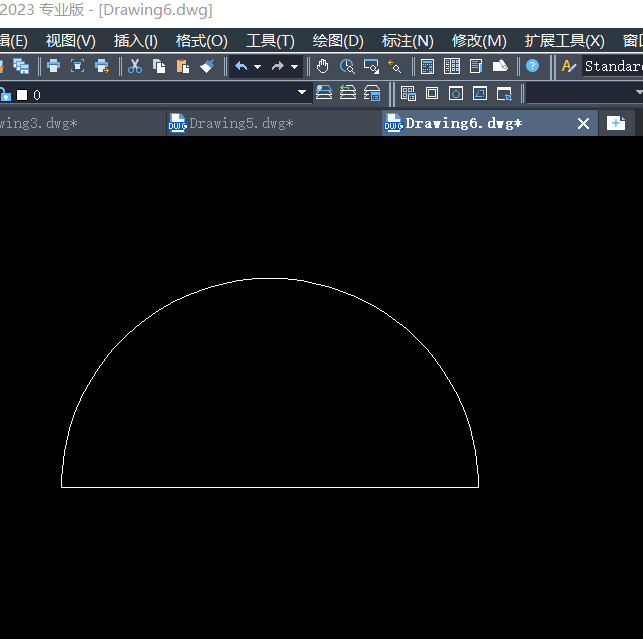643x639 pixels.
Task: Close the Drawing6.dwg tab
Action: pos(583,123)
